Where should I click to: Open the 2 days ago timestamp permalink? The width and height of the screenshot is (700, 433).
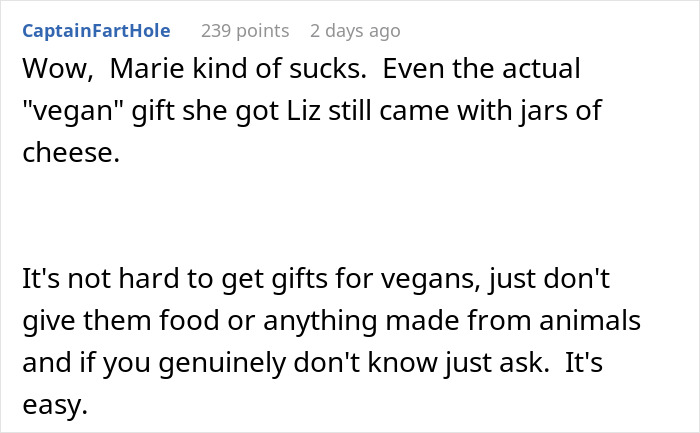355,31
